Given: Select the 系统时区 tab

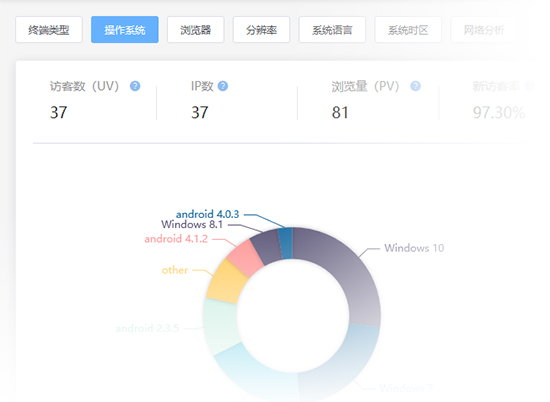Looking at the screenshot, I should tap(408, 30).
